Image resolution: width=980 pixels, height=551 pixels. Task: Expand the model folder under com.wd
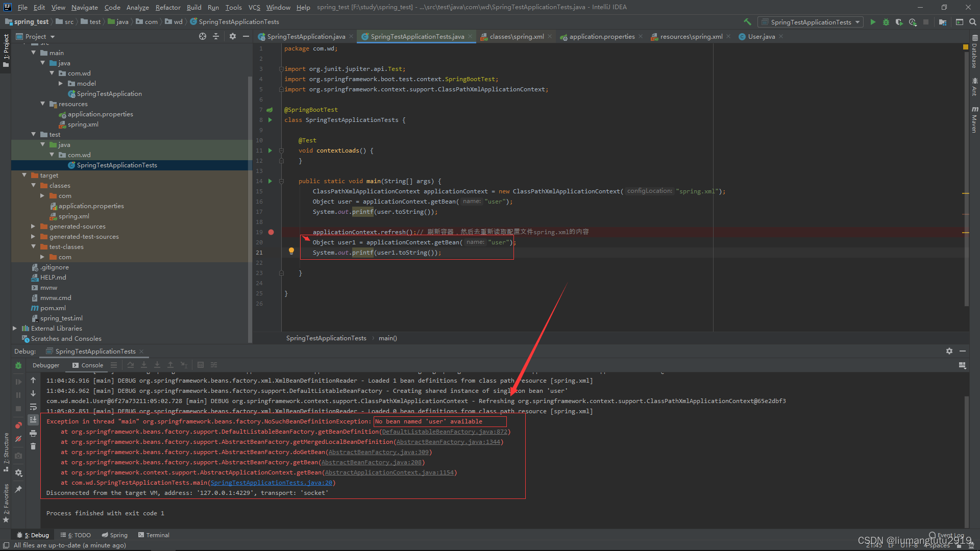click(x=61, y=83)
